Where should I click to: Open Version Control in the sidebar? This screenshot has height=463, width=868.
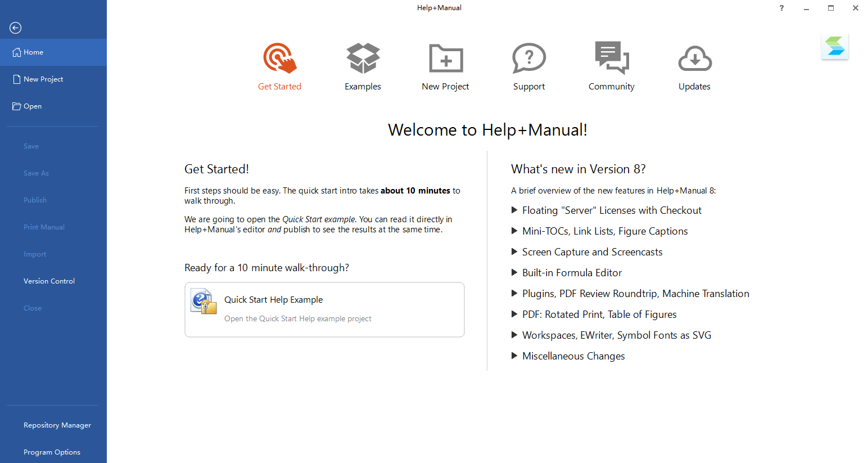[x=49, y=281]
